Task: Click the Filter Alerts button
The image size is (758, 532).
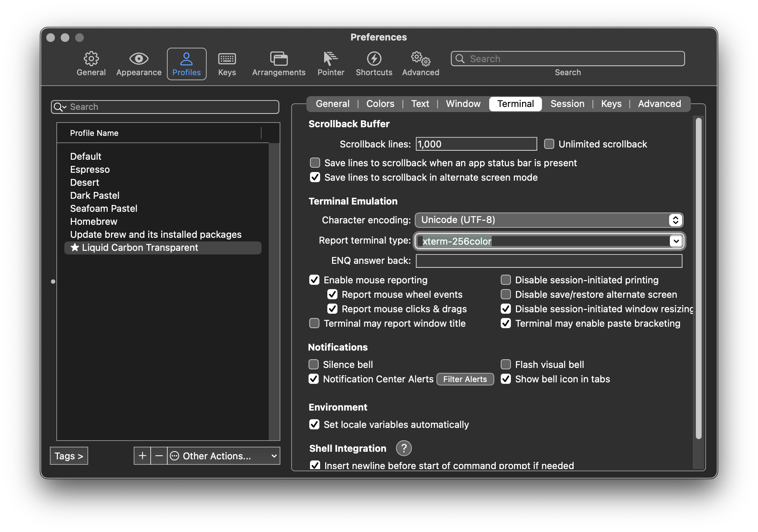Action: coord(465,379)
